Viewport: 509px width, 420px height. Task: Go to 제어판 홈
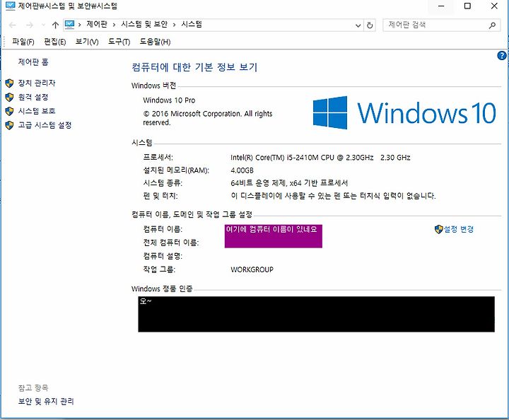(33, 62)
